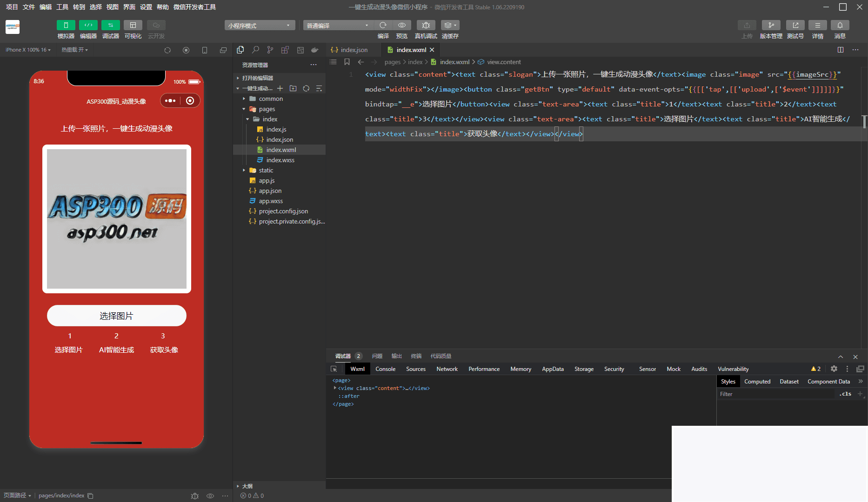Click the split editor icon

click(841, 50)
